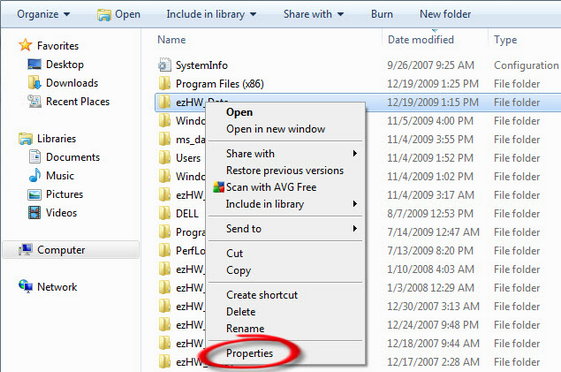Screen dimensions: 561x372
Task: Select the SystemInfo file name
Action: point(201,65)
